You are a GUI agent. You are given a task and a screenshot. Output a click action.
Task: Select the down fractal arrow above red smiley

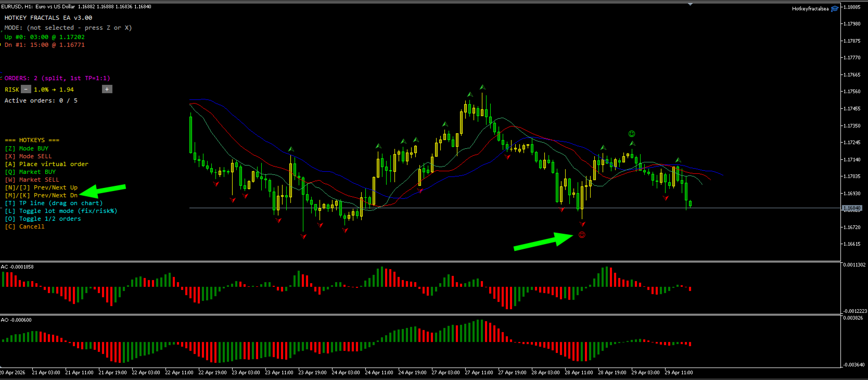click(x=582, y=224)
